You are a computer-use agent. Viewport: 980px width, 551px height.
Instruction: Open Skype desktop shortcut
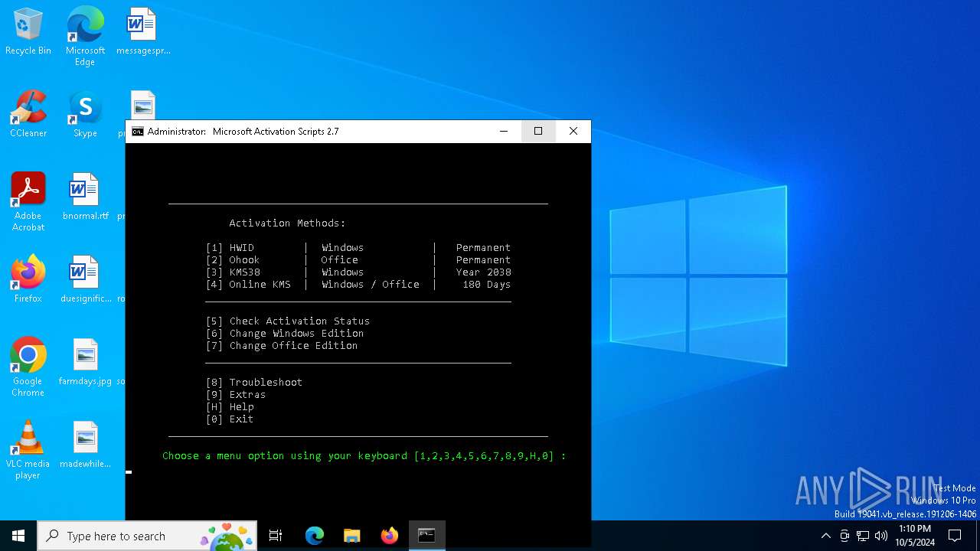(x=85, y=115)
